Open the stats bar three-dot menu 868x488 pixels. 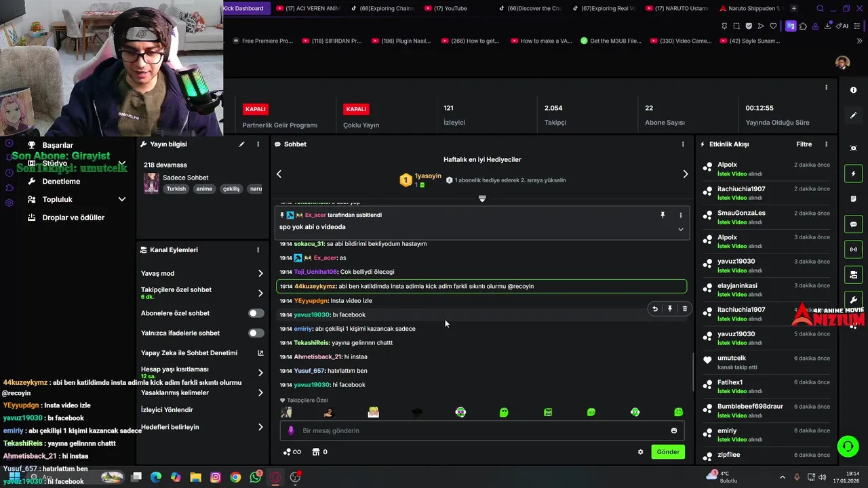point(826,87)
